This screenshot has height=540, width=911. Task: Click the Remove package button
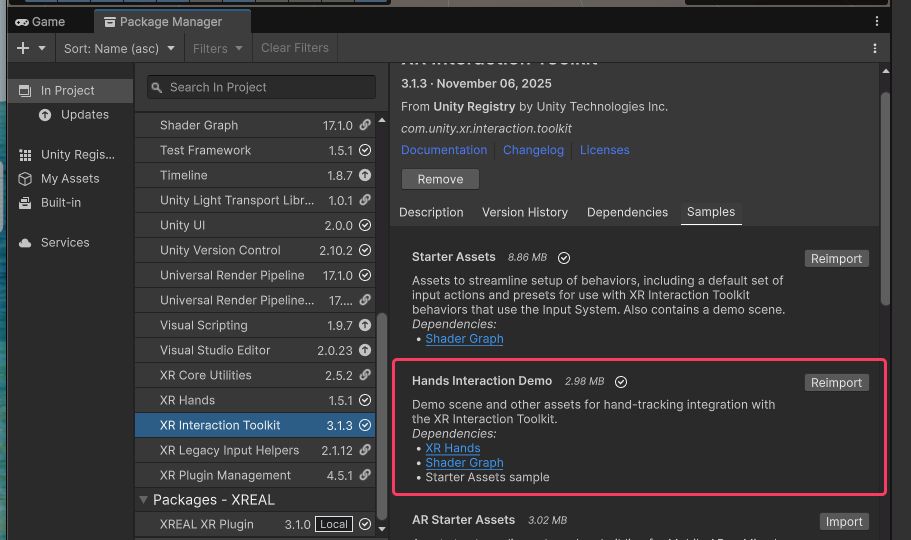click(440, 179)
